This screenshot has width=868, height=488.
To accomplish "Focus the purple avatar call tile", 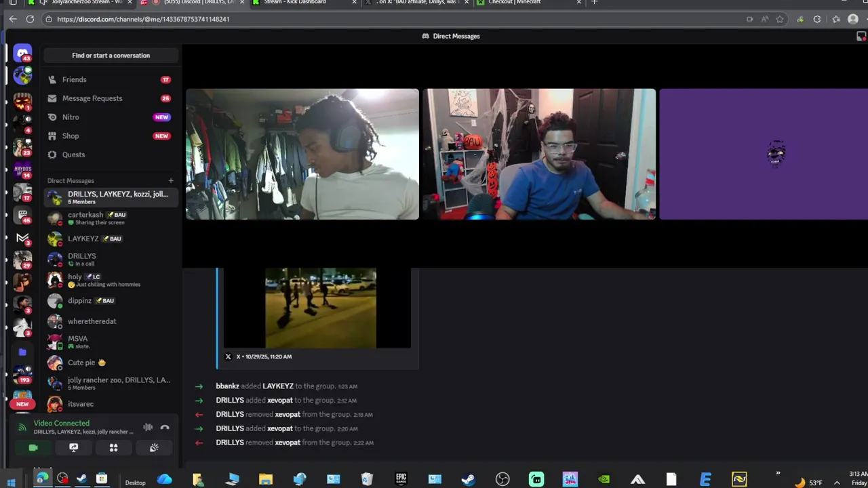I will (764, 154).
